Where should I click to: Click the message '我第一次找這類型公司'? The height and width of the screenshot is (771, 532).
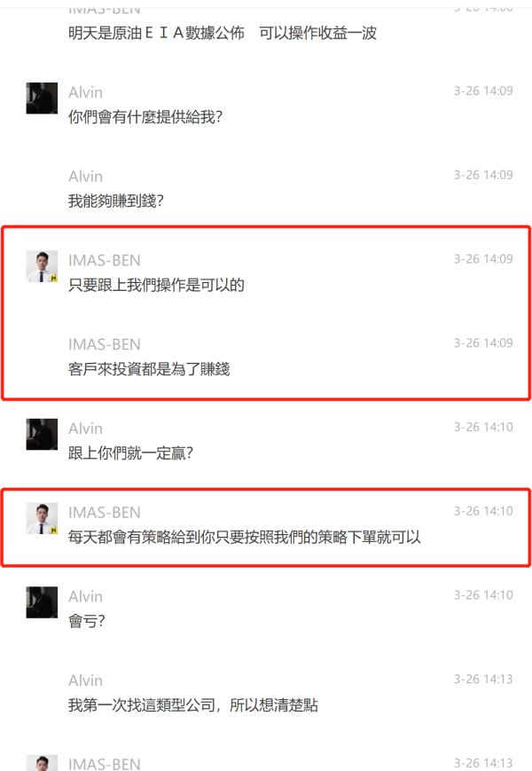(193, 705)
